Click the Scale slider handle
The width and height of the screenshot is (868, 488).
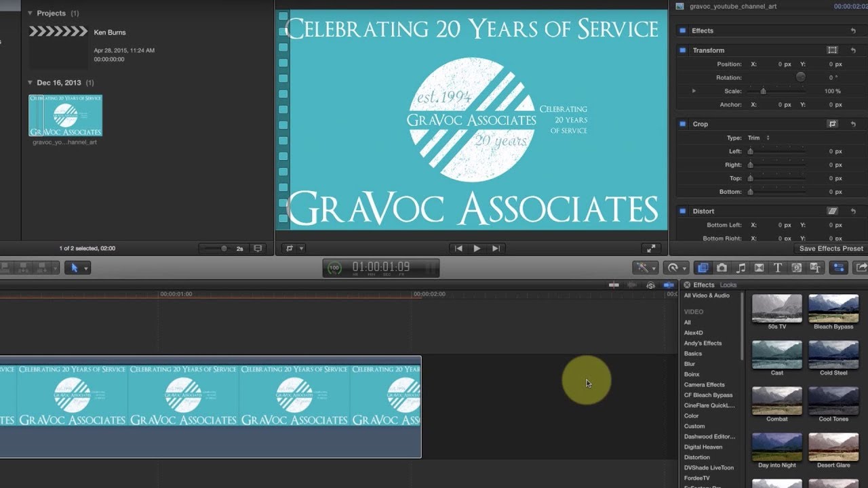(x=764, y=91)
